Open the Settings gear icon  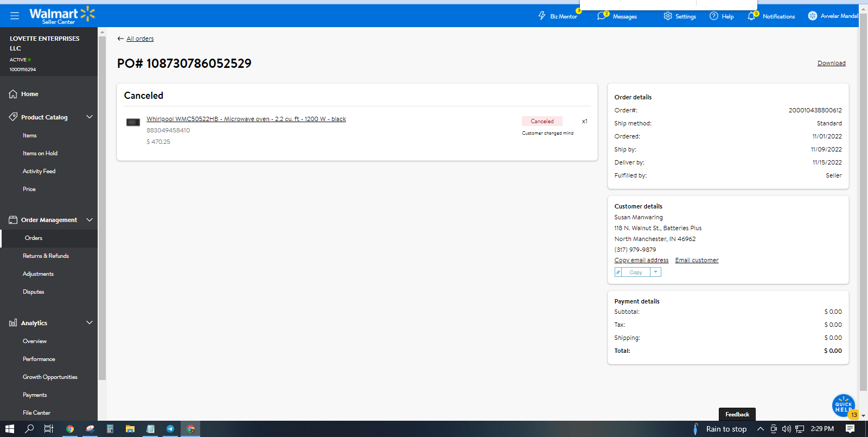[x=668, y=16]
